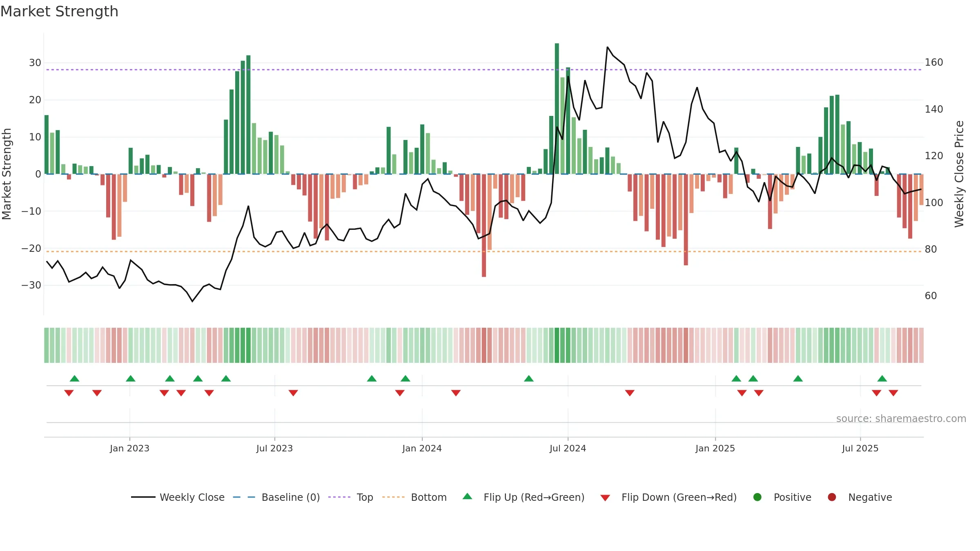The width and height of the screenshot is (980, 551).
Task: Click the flip-down marker between Jul 2024 and Jan 2025
Action: (x=630, y=393)
